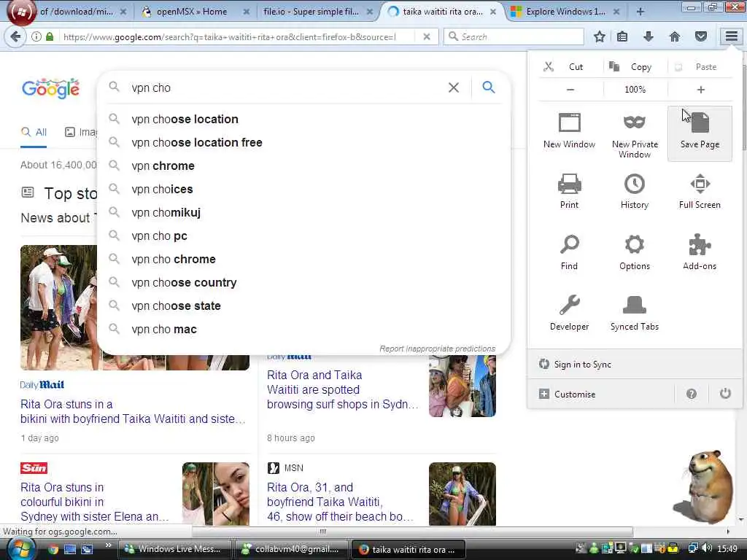
Task: Select suggestion 'vpn choices'
Action: (304, 189)
